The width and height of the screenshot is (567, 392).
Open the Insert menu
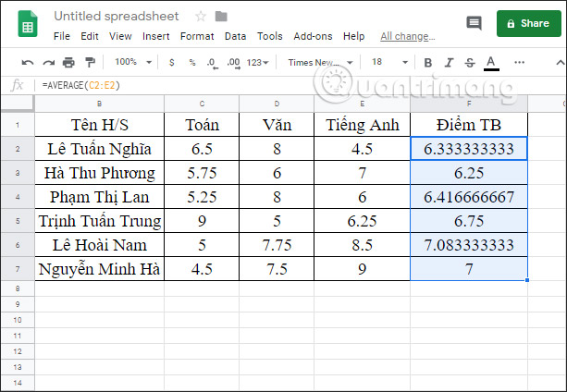pos(155,36)
